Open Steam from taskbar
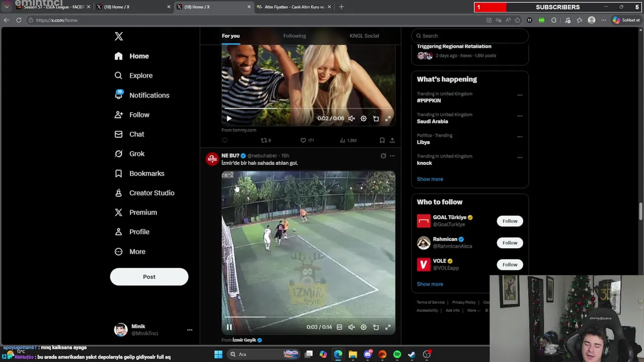This screenshot has height=362, width=644. click(412, 354)
